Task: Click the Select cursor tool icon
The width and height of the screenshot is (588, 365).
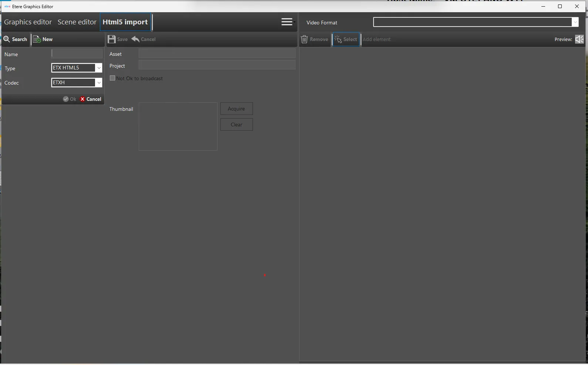Action: (338, 39)
